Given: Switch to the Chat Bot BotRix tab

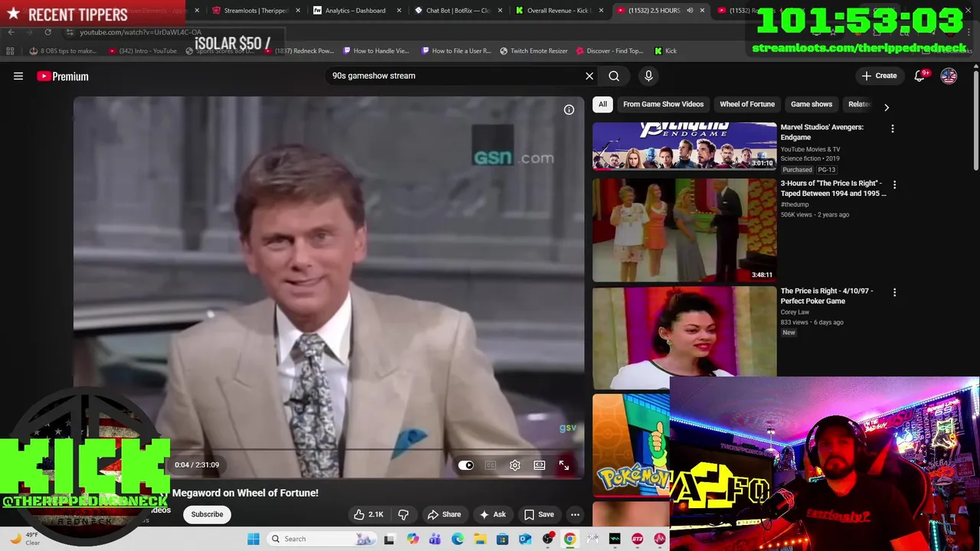Looking at the screenshot, I should tap(458, 11).
